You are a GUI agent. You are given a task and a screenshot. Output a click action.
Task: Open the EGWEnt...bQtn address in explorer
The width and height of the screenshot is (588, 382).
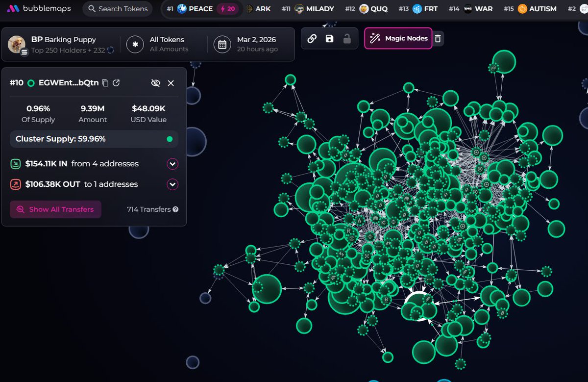click(x=116, y=83)
